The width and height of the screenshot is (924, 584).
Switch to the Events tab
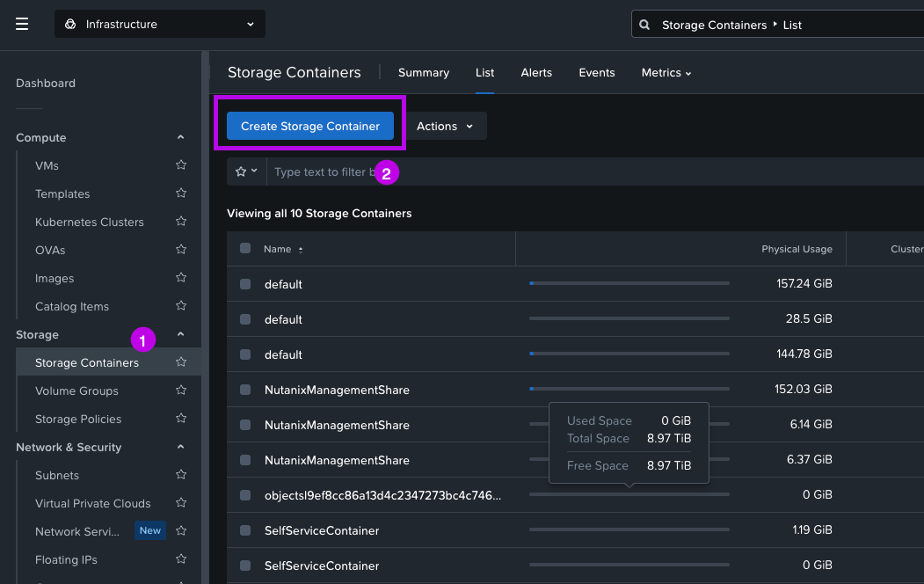[596, 72]
